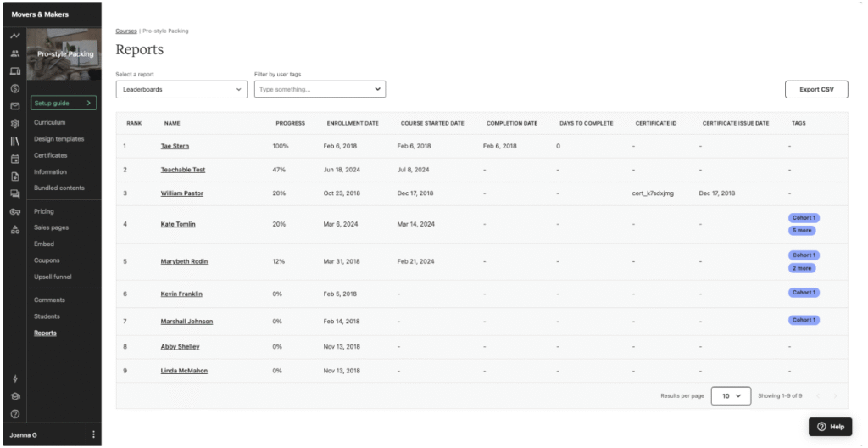
Task: Open Upsell funnel in the course menu
Action: point(53,277)
